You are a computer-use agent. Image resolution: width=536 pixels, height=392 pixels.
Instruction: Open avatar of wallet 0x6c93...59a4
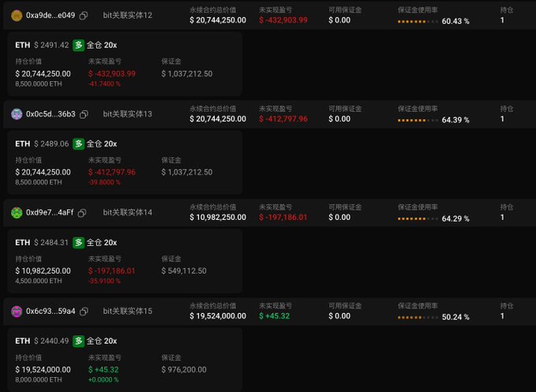(17, 311)
